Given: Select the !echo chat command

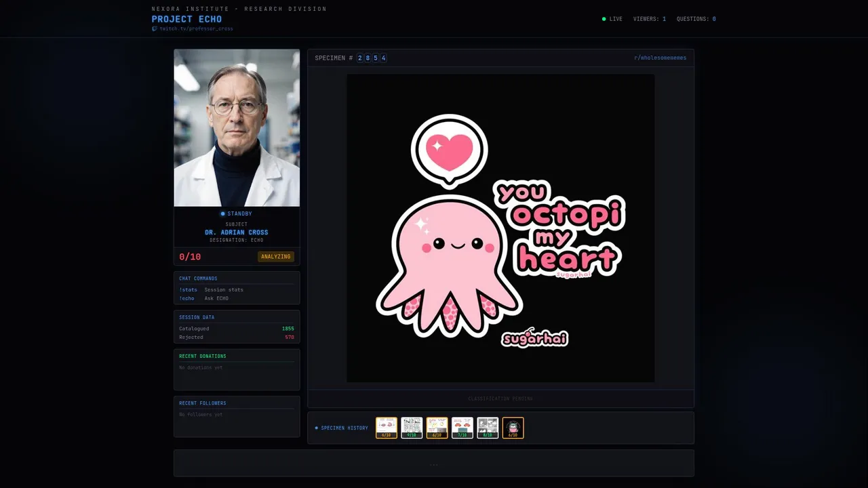Looking at the screenshot, I should point(186,298).
